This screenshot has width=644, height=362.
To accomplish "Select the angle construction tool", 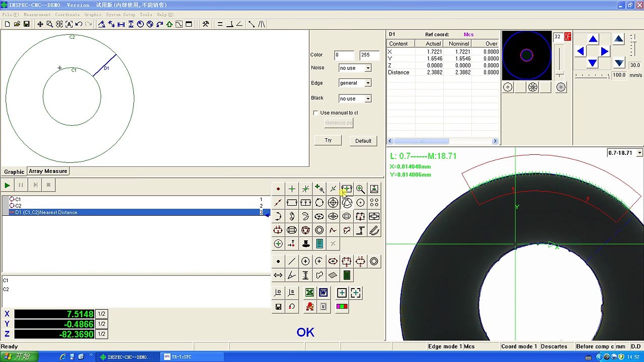I will click(x=292, y=275).
